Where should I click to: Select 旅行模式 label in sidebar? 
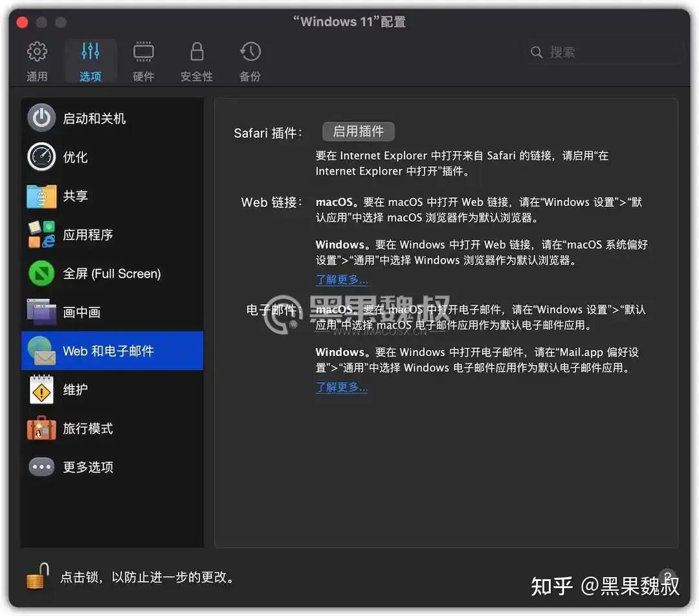click(x=88, y=429)
